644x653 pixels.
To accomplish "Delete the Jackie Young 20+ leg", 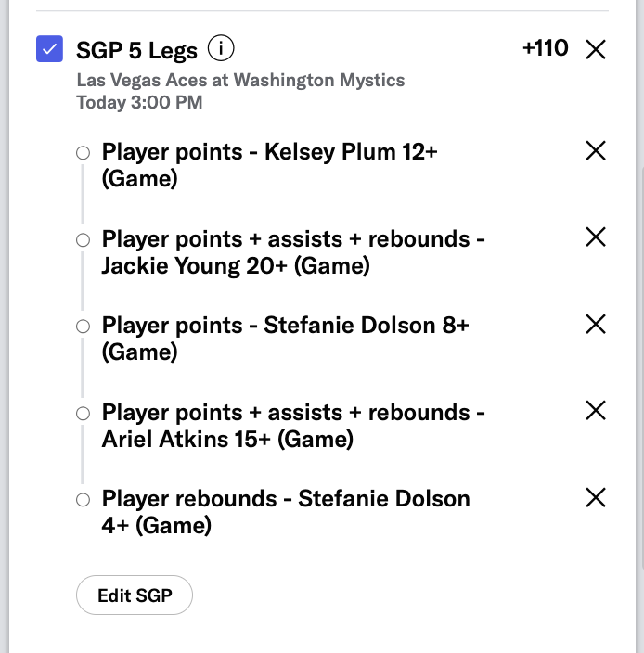I will coord(596,237).
